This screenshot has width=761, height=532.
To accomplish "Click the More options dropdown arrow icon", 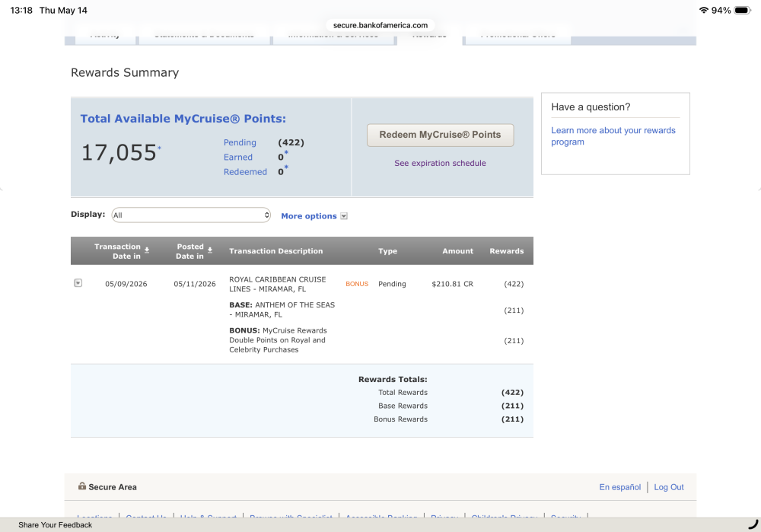I will tap(344, 216).
